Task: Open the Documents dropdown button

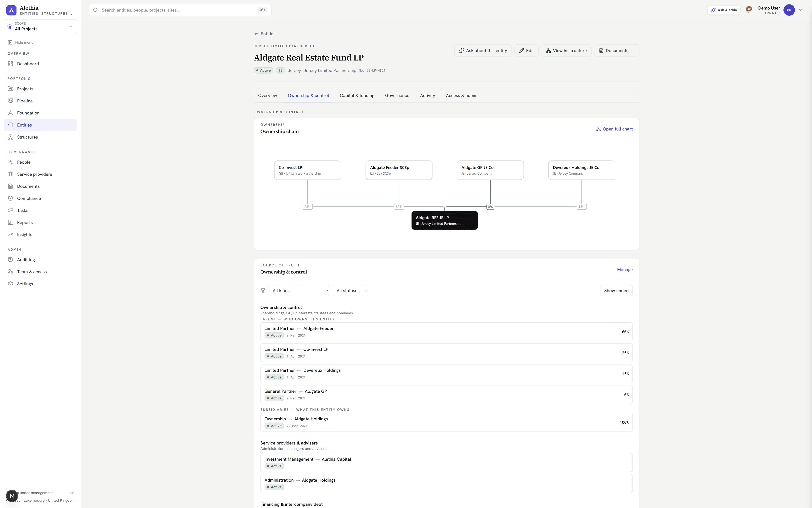Action: point(616,51)
